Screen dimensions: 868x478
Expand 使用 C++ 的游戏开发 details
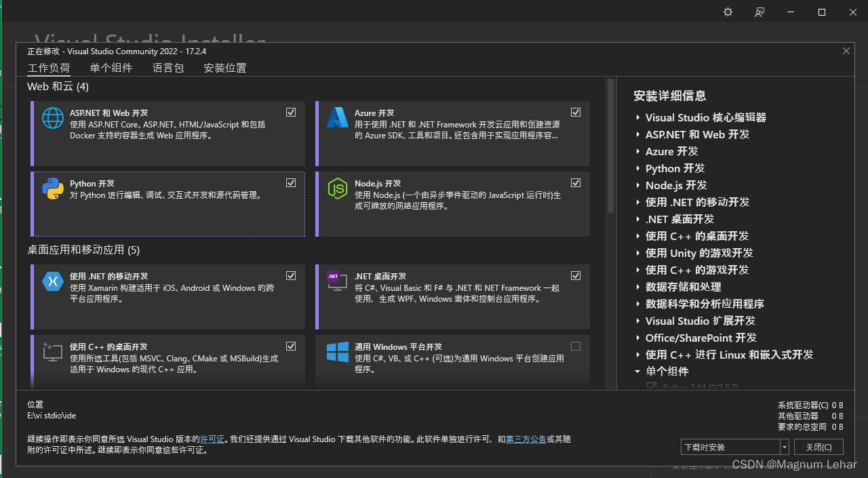coord(638,270)
